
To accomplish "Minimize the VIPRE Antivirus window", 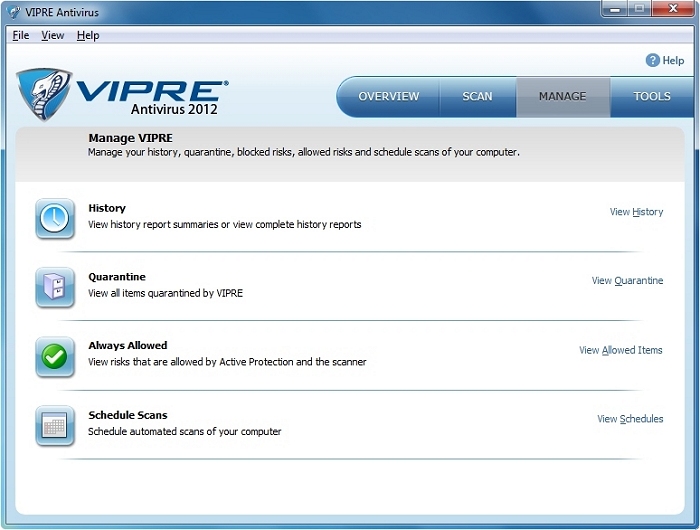I will point(615,9).
